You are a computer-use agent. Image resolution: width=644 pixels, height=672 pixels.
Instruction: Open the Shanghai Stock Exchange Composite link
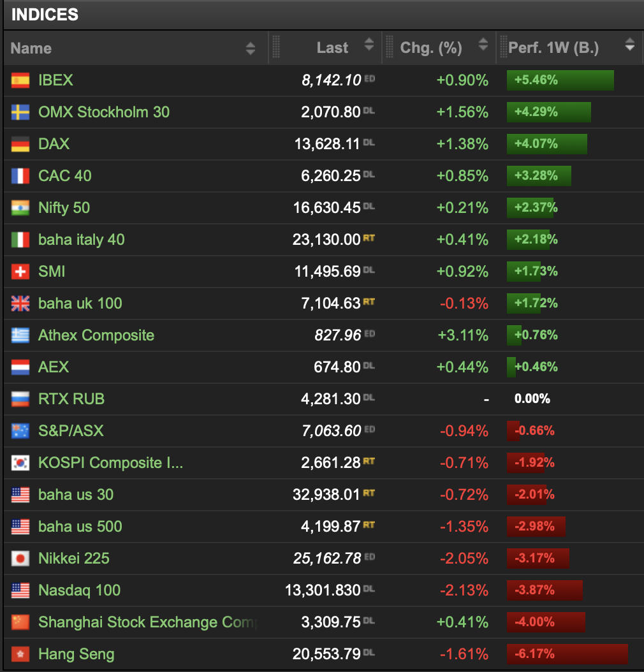[148, 622]
